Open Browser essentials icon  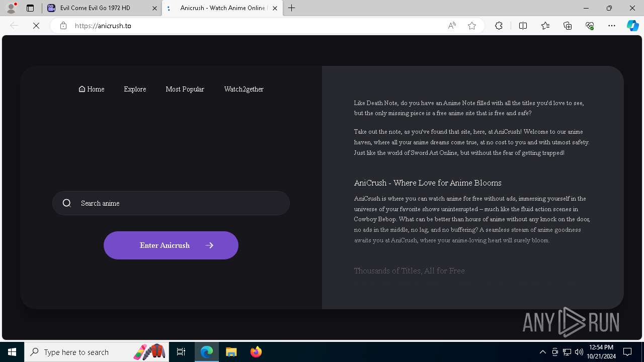pyautogui.click(x=590, y=26)
